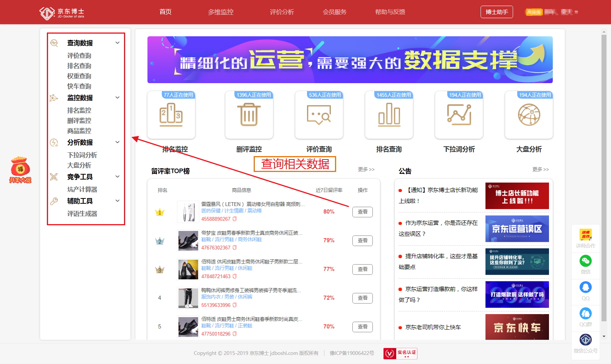Collapse the 监控数据 section chevron

click(118, 98)
